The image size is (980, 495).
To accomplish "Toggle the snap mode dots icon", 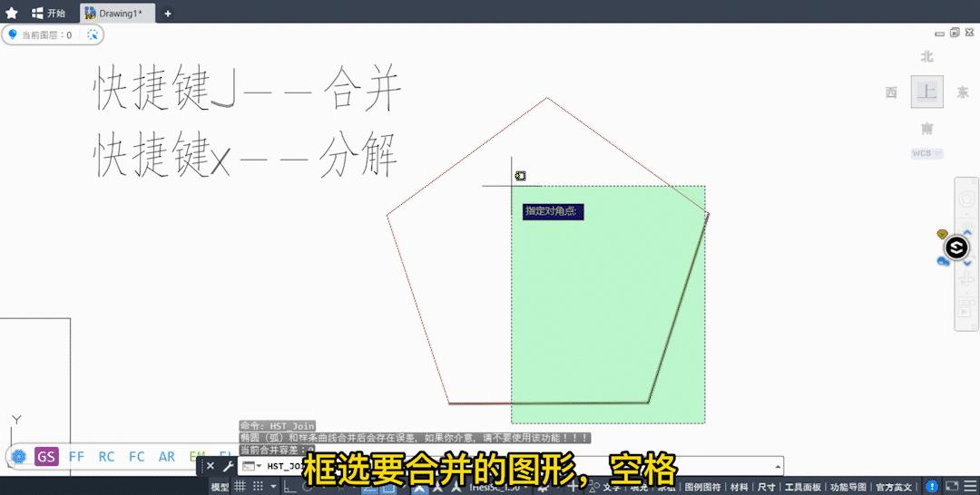I will (258, 486).
